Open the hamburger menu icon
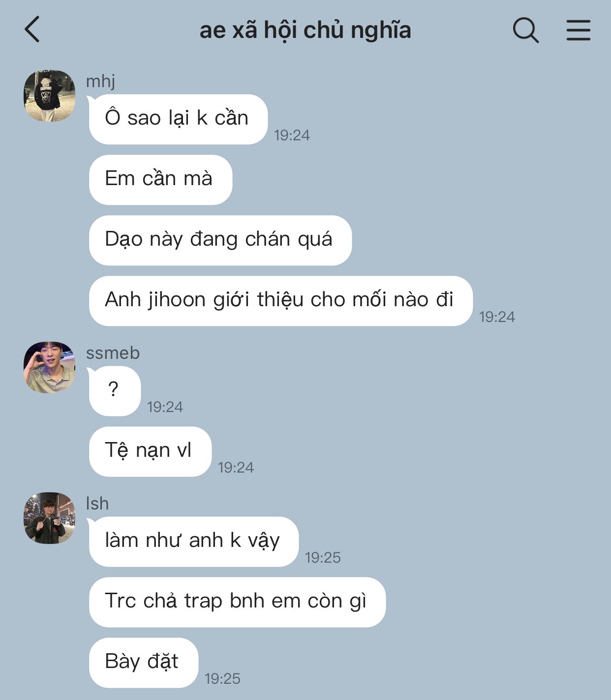This screenshot has width=611, height=700. pyautogui.click(x=578, y=30)
